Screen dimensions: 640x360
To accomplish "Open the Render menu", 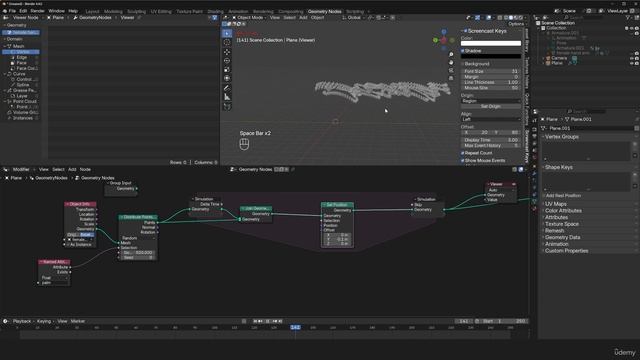I will click(37, 11).
